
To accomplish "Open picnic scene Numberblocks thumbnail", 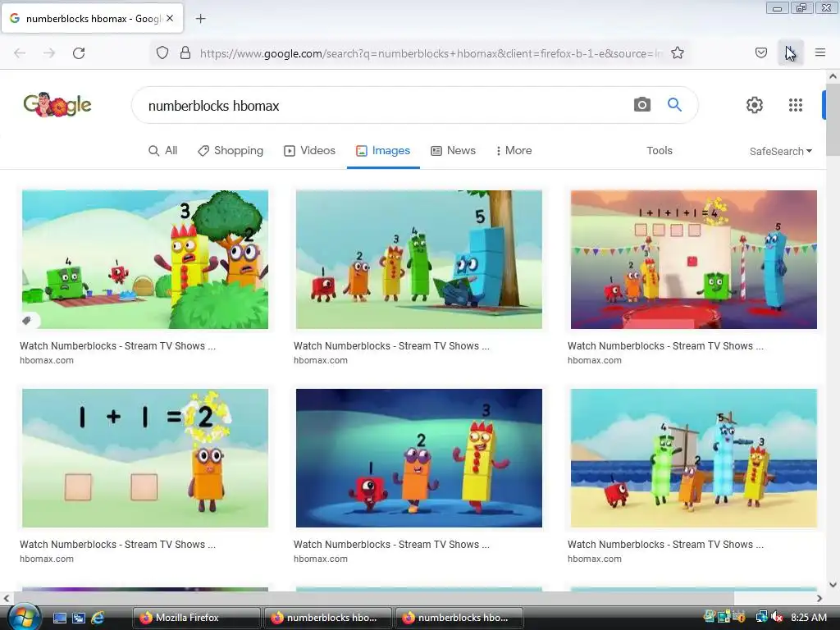I will [x=145, y=259].
